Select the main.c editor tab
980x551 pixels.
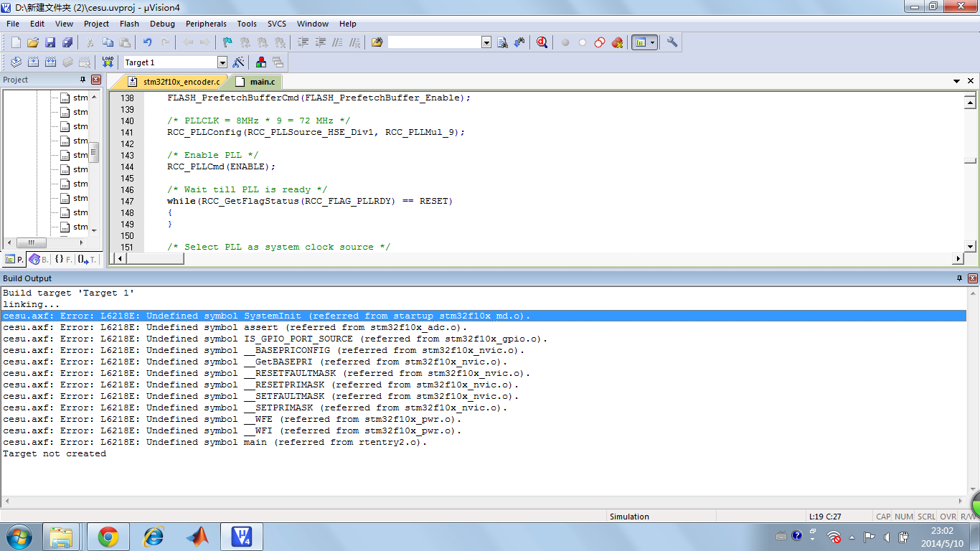[255, 82]
